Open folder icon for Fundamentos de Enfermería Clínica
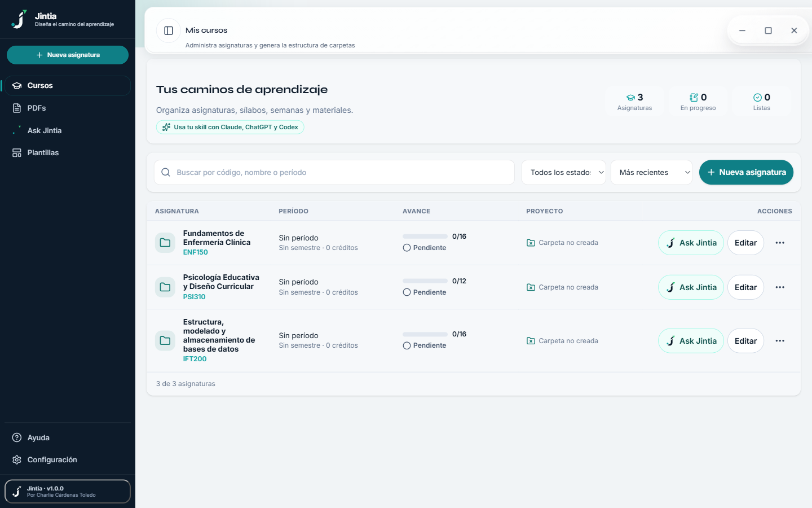The width and height of the screenshot is (812, 508). [165, 243]
